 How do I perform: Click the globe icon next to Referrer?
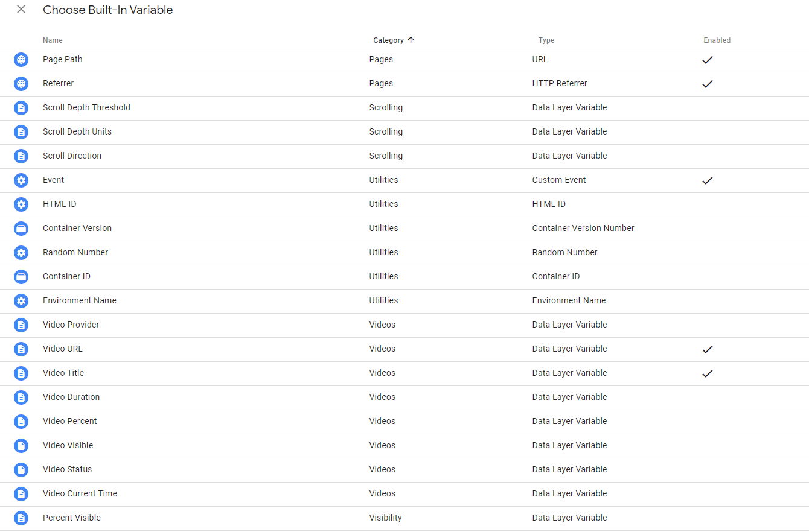click(x=21, y=84)
